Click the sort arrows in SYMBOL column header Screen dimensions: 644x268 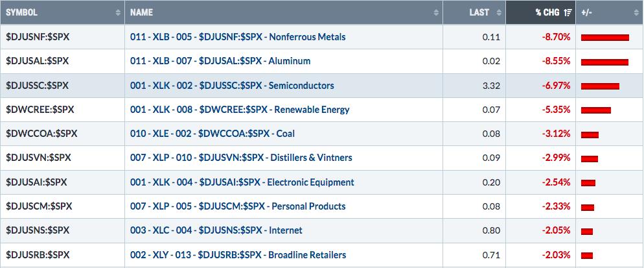coord(119,13)
